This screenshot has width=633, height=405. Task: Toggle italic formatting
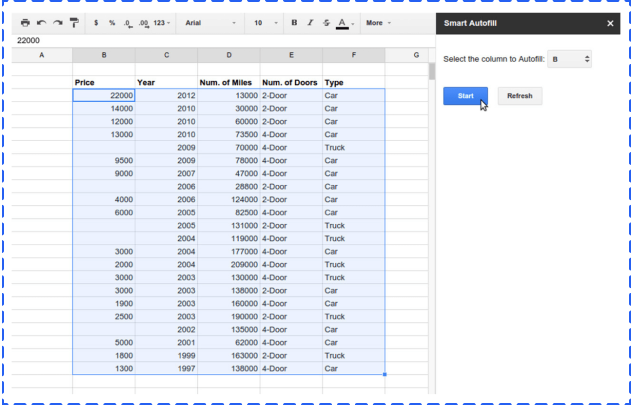(x=310, y=22)
